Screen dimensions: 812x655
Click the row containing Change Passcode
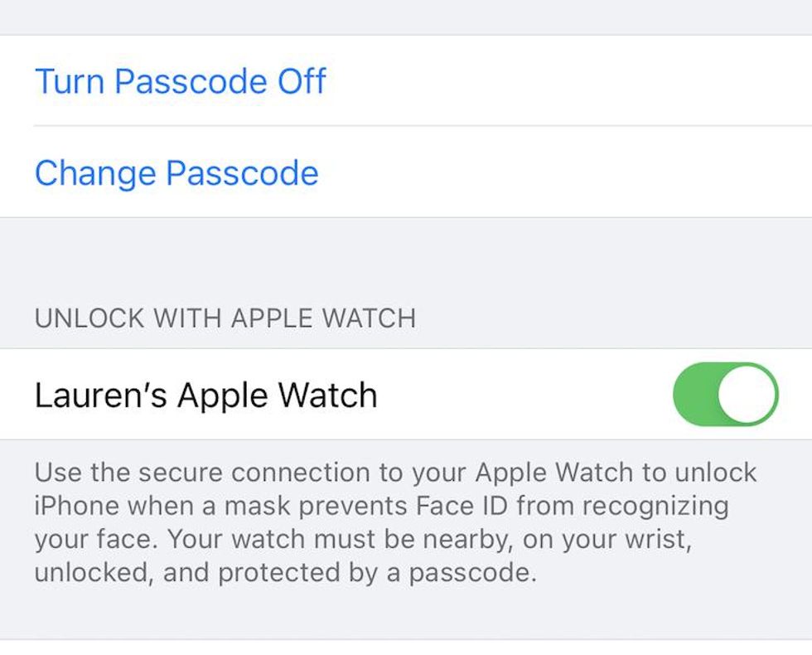click(406, 172)
